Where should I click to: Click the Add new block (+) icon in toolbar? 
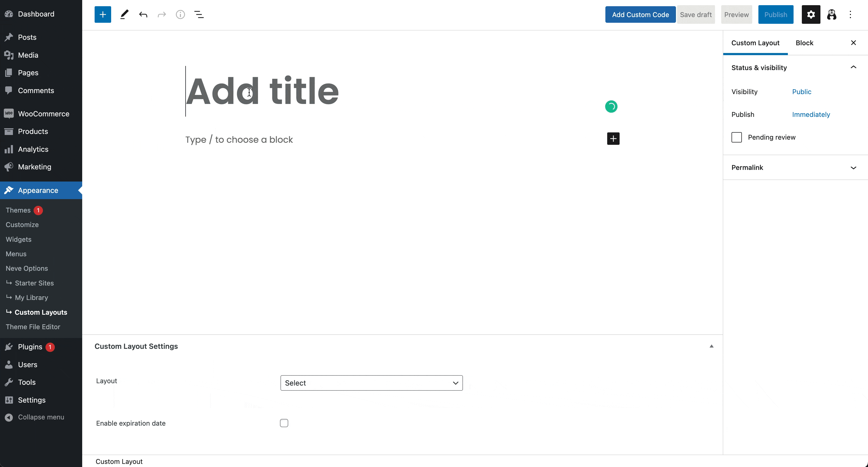103,14
